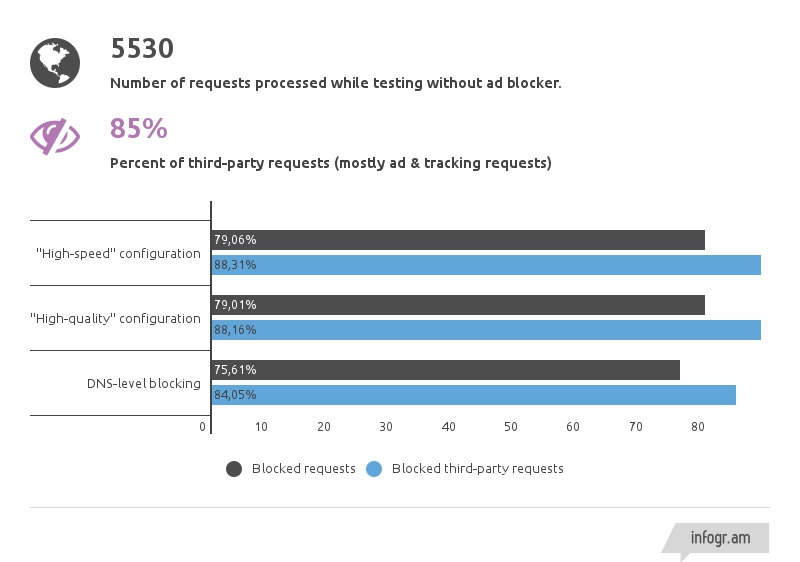
Task: Click the 88,31% blue bar for High-speed
Action: [486, 265]
